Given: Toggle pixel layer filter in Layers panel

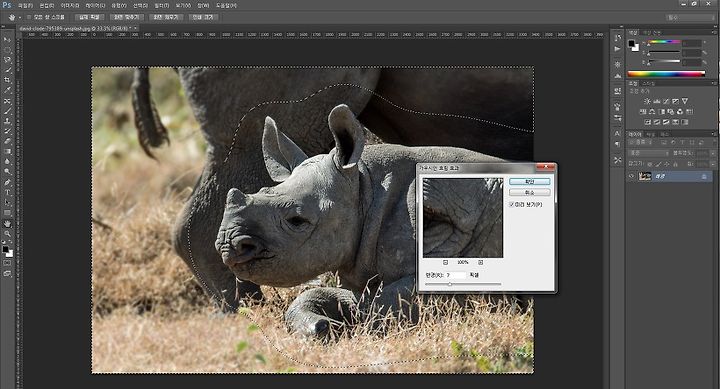Looking at the screenshot, I should pyautogui.click(x=664, y=142).
